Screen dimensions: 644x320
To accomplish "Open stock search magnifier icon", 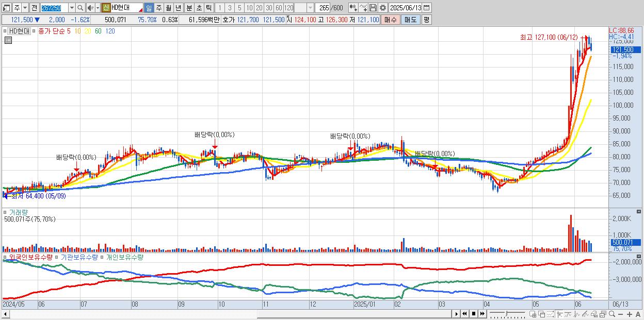I will [80, 8].
